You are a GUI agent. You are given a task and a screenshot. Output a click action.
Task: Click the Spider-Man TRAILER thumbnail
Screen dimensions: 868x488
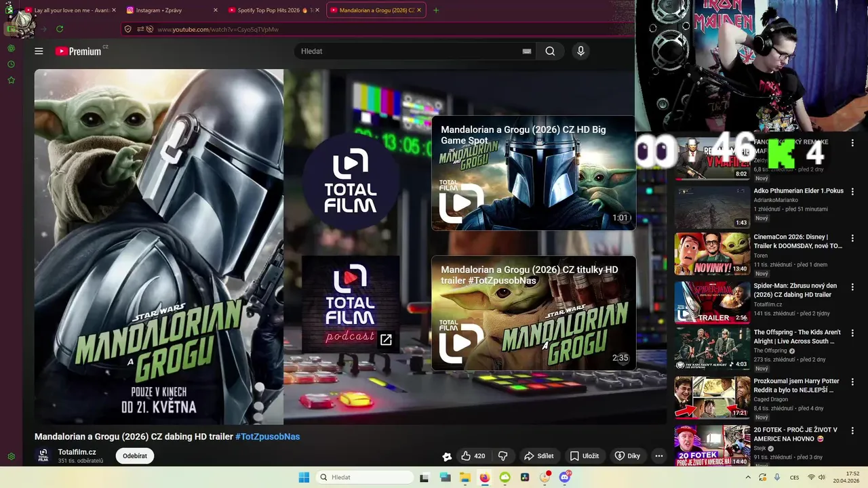712,302
